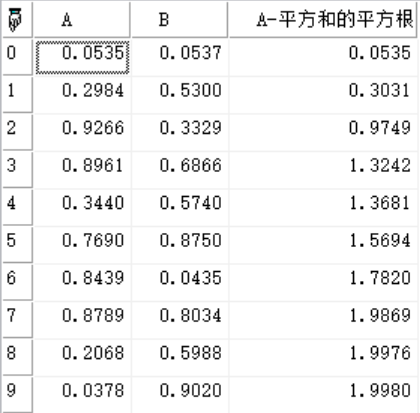This screenshot has height=413, width=420.
Task: Select row header 7
Action: click(x=17, y=320)
